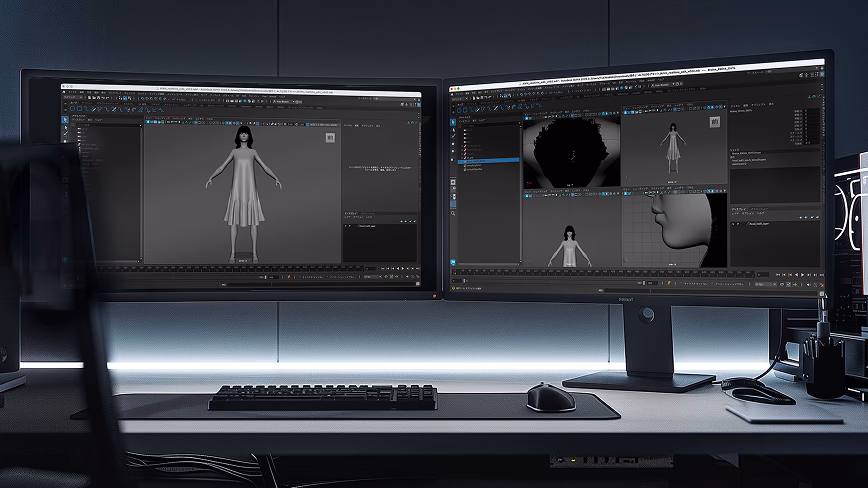Open Script Editor icon on right monitor bottom-right

pyautogui.click(x=822, y=293)
